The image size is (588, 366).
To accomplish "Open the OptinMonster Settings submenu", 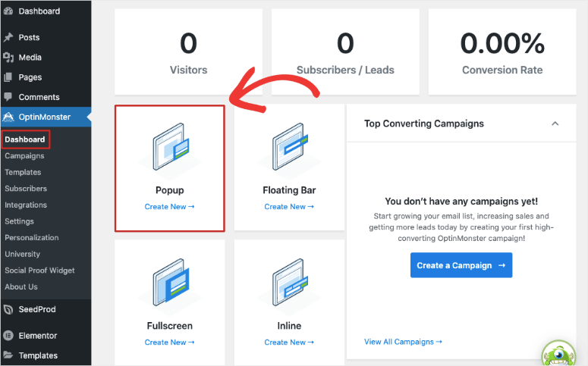I will (x=19, y=221).
